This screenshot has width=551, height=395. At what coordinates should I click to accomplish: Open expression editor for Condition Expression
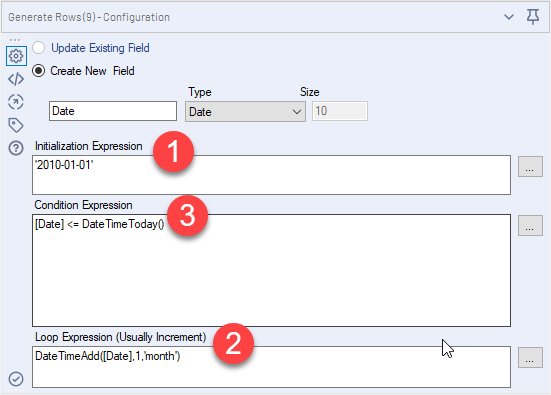coord(530,226)
